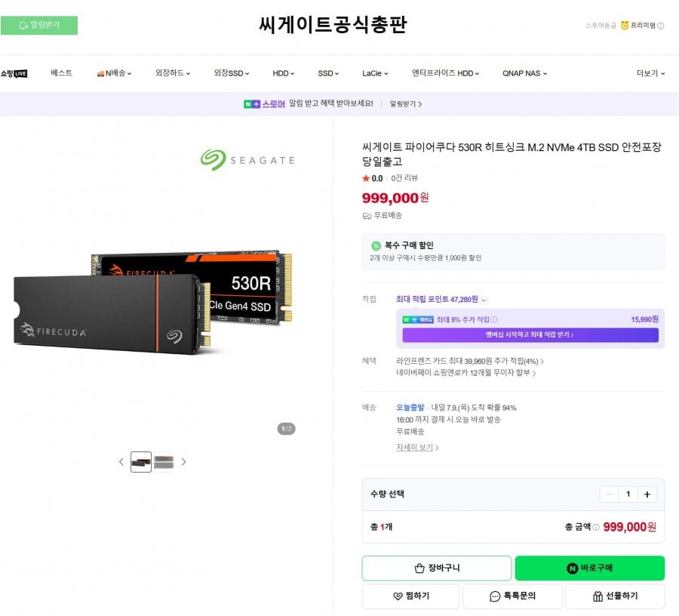Viewport: 679px width, 616px height.
Task: Expand the 외장하드 category dropdown
Action: coord(172,73)
